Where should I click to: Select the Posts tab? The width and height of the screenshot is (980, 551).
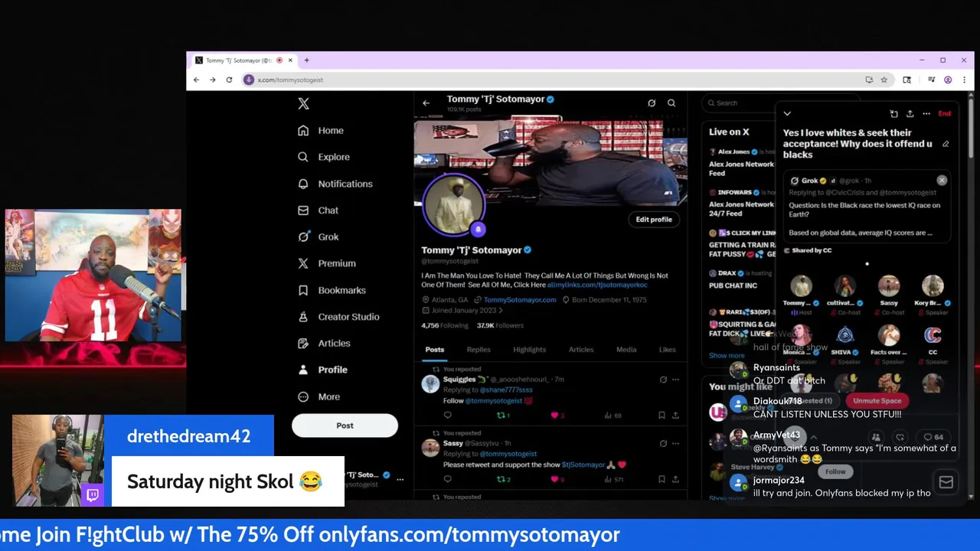pyautogui.click(x=434, y=350)
